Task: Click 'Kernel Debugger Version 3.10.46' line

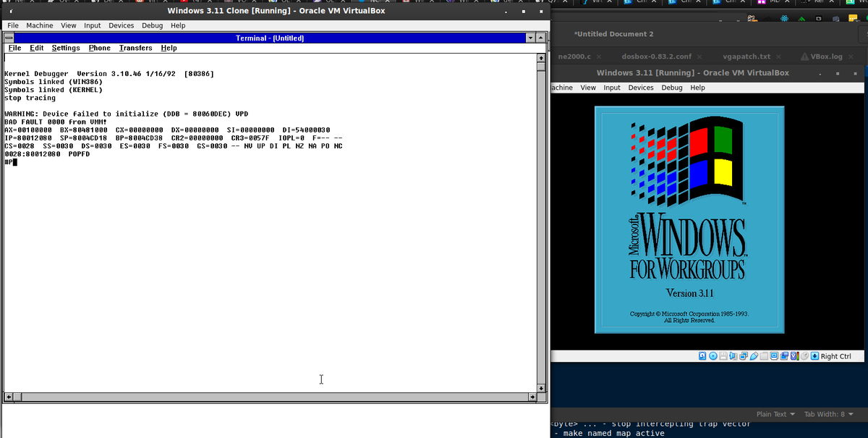Action: coord(109,74)
